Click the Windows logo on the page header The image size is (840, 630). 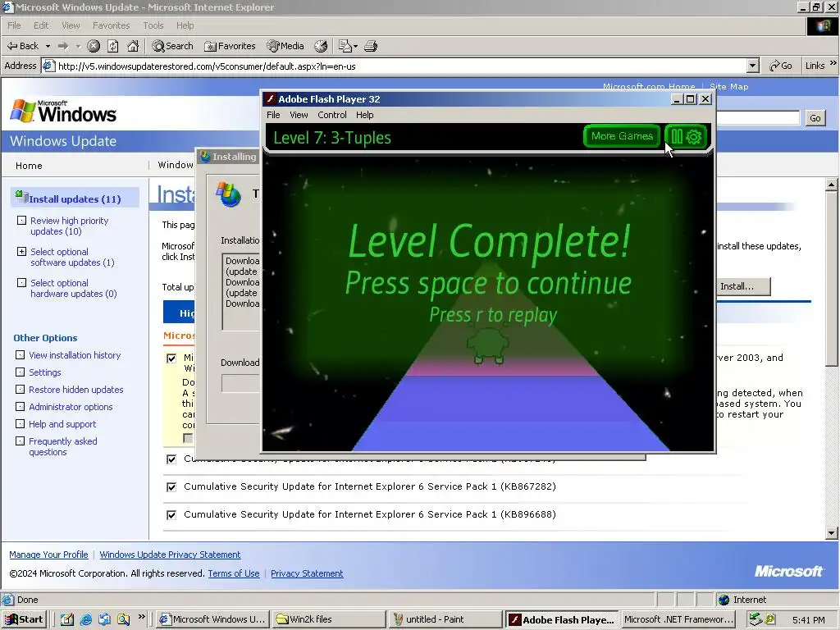[x=63, y=111]
